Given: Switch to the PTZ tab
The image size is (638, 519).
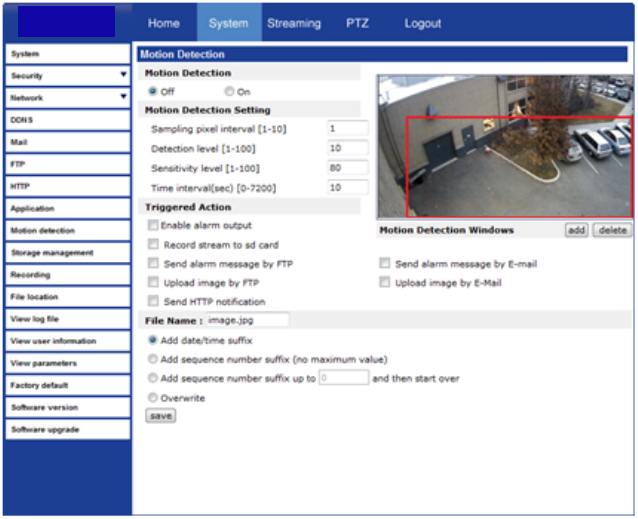Looking at the screenshot, I should [x=357, y=23].
